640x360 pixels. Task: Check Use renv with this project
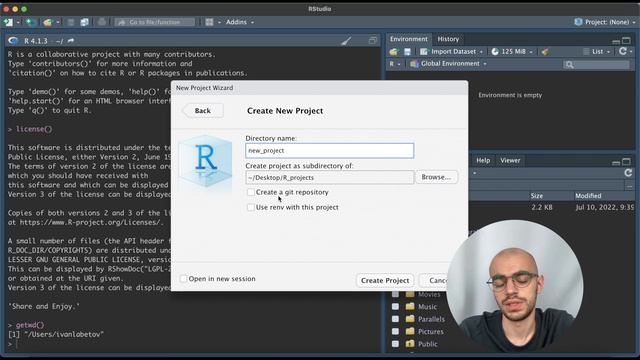coord(251,207)
